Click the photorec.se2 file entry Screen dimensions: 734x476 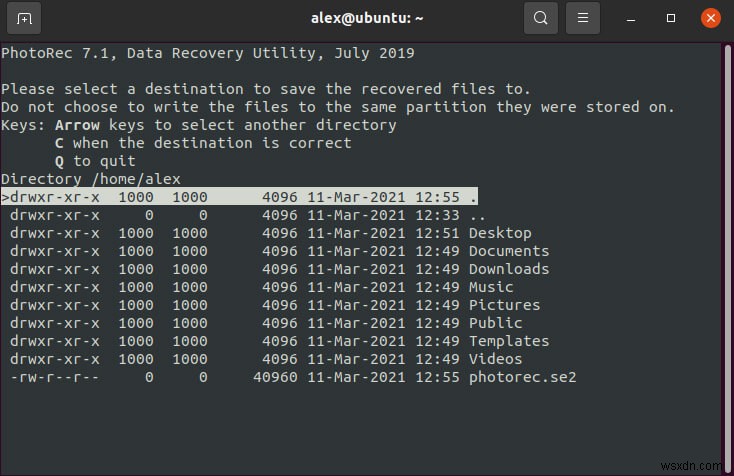tap(522, 377)
